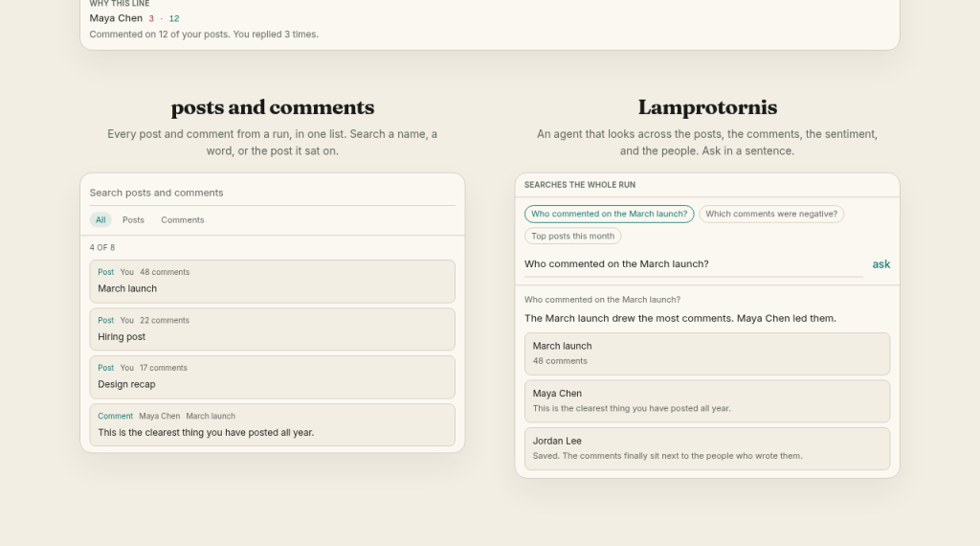Viewport: 980px width, 546px height.
Task: Open the Maya Chen result card
Action: click(707, 401)
